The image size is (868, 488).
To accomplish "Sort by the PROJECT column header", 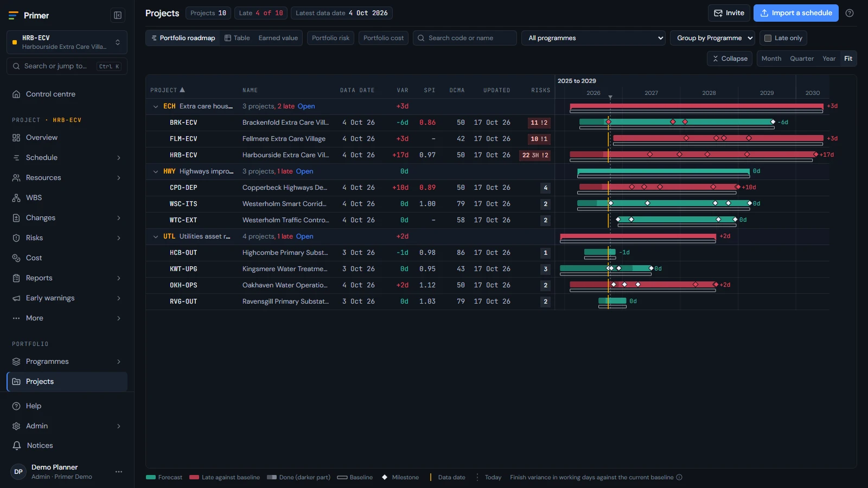I will click(x=168, y=90).
